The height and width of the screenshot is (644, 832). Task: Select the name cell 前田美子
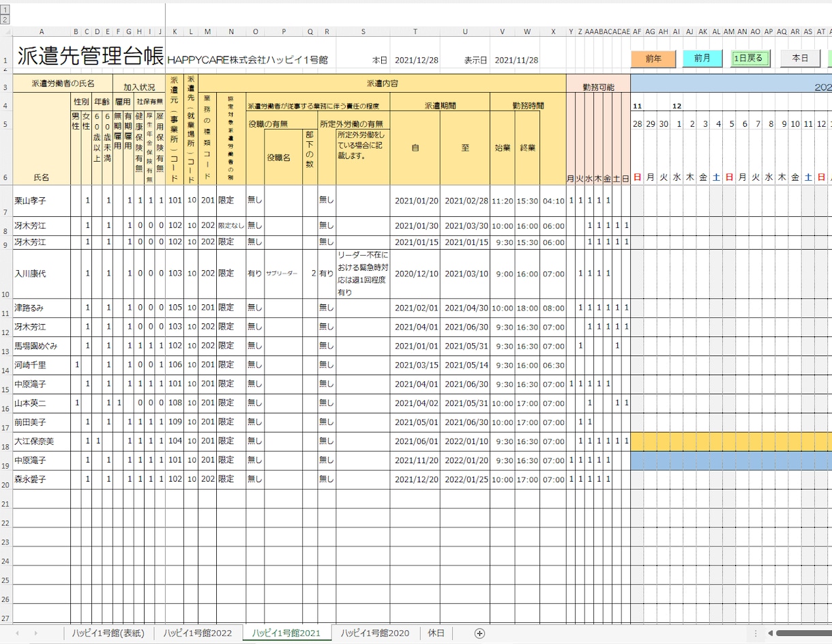click(42, 422)
